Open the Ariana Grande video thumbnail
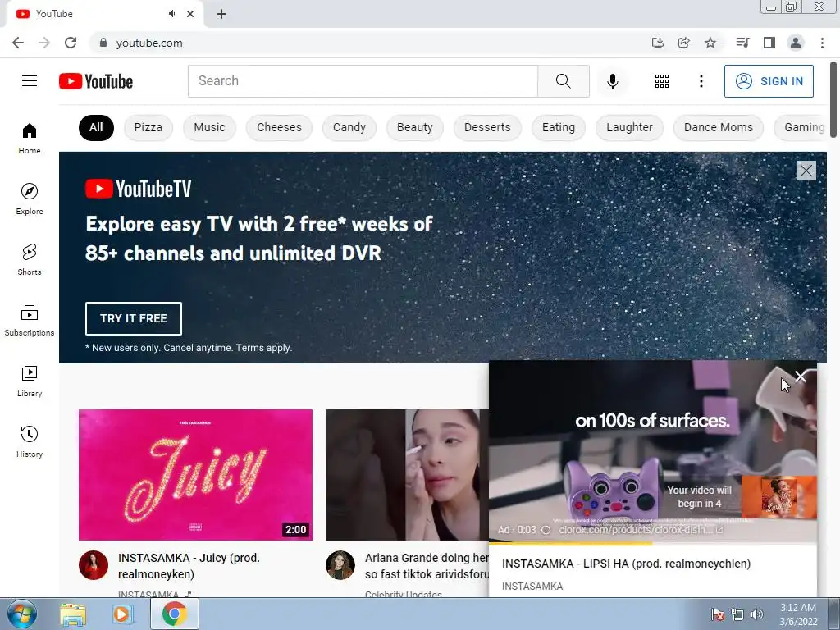840x630 pixels. tap(407, 475)
